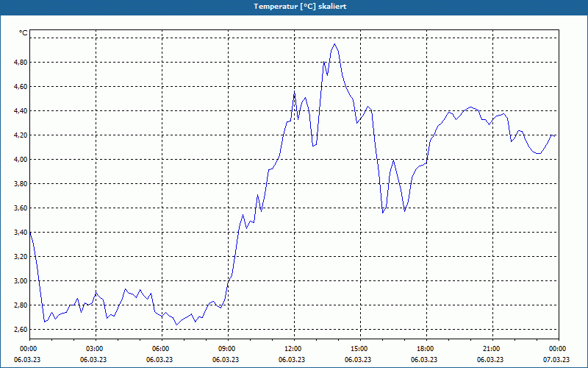Click the 07.03.23 date label
The width and height of the screenshot is (588, 368).
pyautogui.click(x=556, y=360)
